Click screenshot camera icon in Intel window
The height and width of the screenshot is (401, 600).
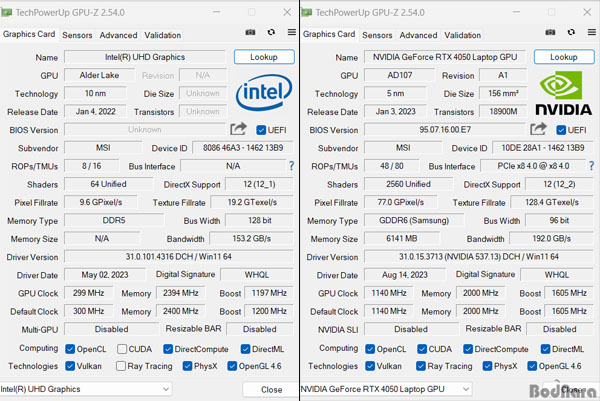tap(250, 32)
